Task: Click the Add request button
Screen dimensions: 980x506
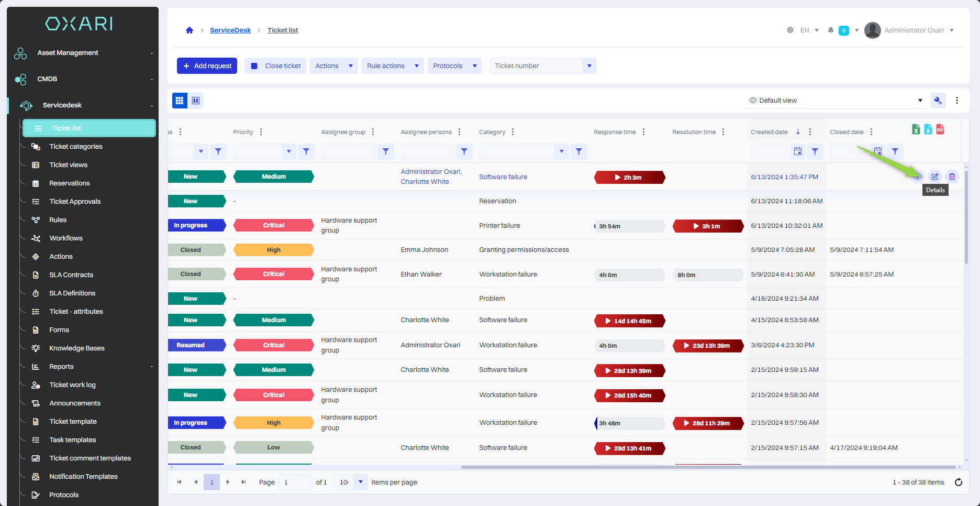Action: (x=207, y=66)
